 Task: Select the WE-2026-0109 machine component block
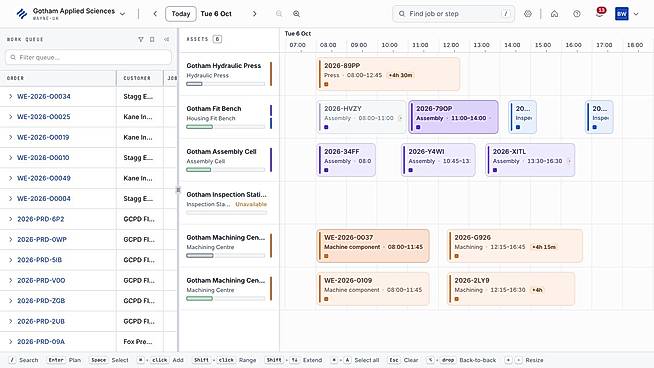pyautogui.click(x=373, y=289)
